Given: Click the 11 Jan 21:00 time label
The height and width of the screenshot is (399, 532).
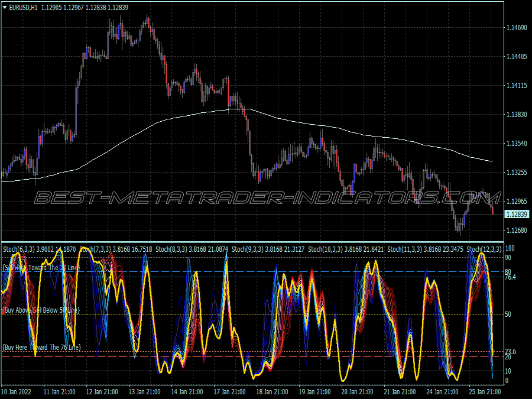Looking at the screenshot, I should [60, 391].
